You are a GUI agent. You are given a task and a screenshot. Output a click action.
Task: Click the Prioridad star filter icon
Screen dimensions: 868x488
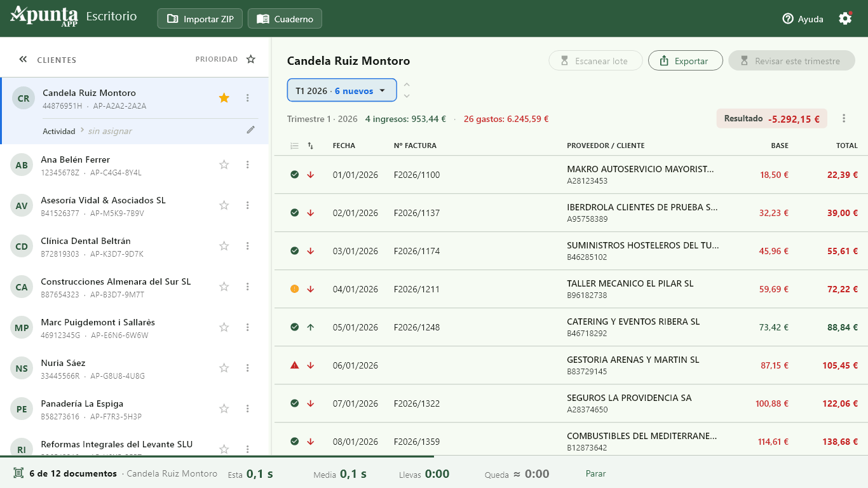pos(251,59)
